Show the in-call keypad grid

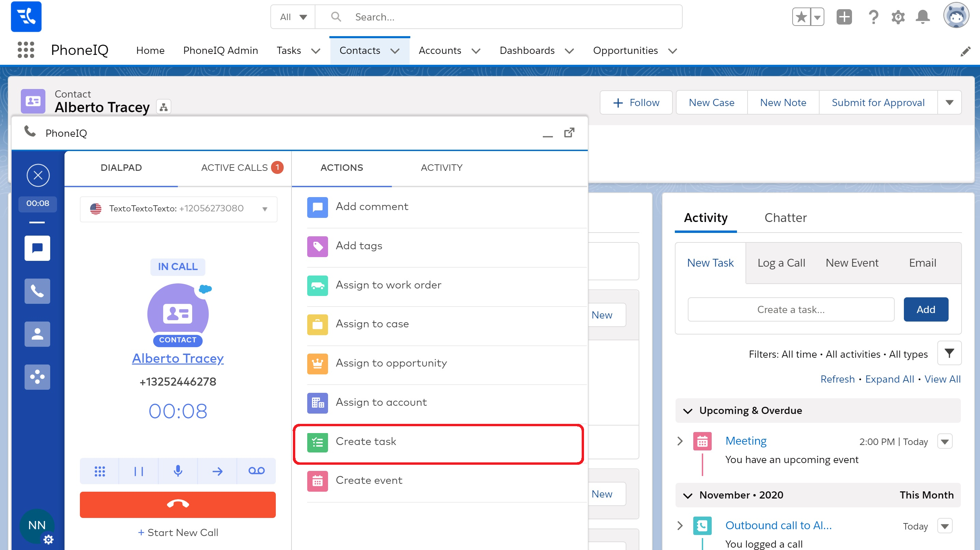[x=99, y=471]
